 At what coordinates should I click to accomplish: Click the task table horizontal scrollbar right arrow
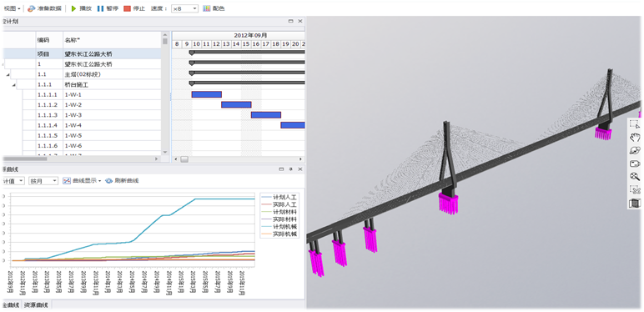[157, 159]
